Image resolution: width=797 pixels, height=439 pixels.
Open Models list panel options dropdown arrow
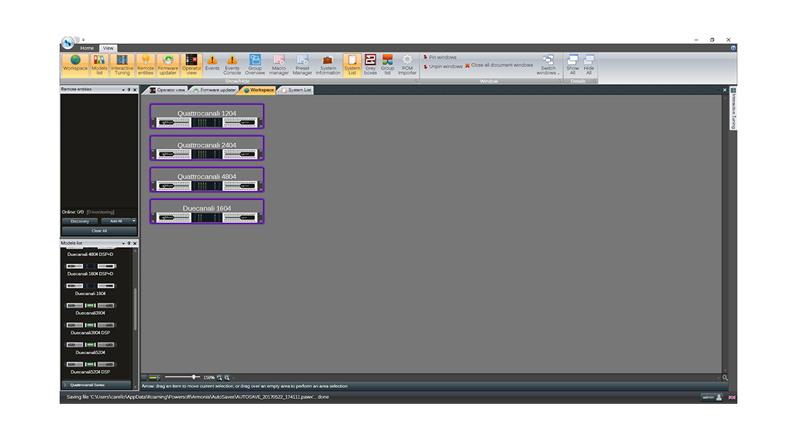(x=123, y=243)
